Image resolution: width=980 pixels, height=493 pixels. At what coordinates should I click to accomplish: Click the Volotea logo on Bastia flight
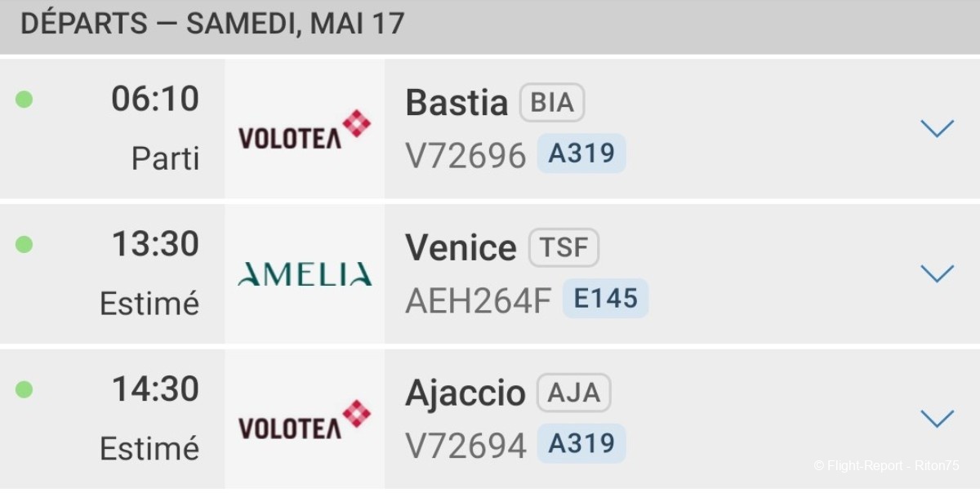coord(305,131)
